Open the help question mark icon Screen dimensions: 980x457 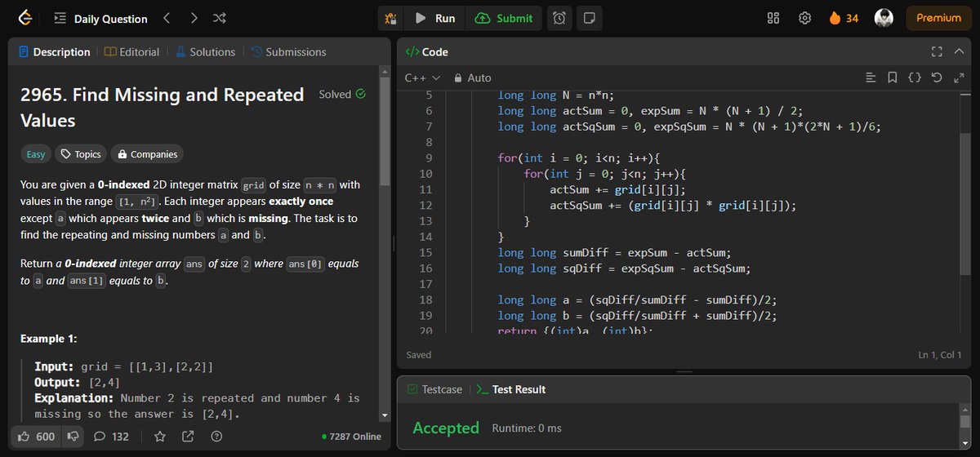click(216, 437)
